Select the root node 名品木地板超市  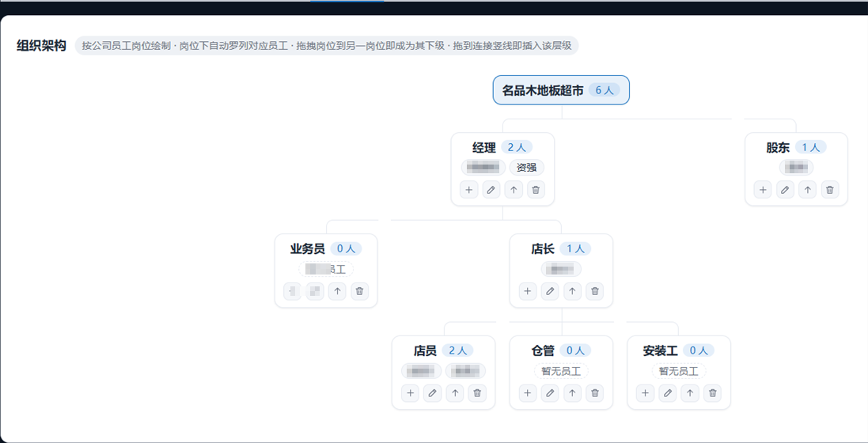(561, 90)
